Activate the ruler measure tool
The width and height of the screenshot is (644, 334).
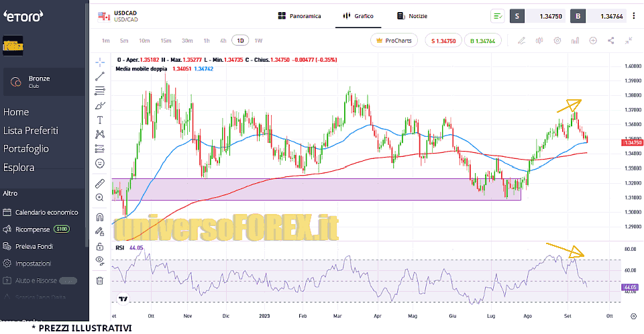(100, 182)
